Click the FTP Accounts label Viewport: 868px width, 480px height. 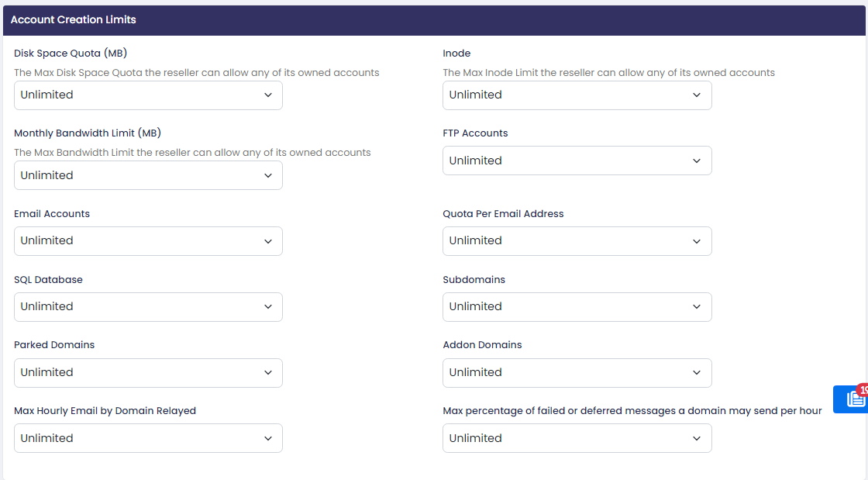pyautogui.click(x=475, y=133)
